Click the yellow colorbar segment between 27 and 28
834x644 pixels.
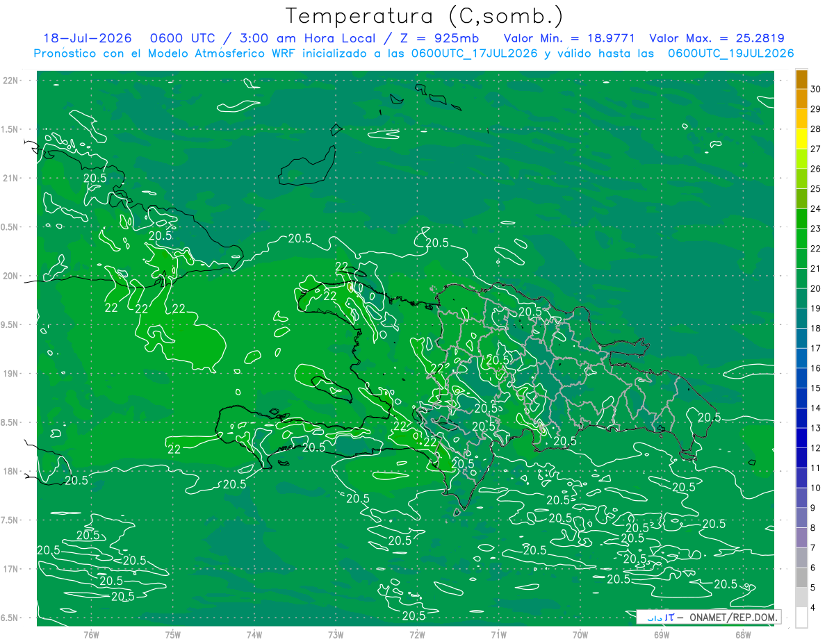click(x=801, y=139)
